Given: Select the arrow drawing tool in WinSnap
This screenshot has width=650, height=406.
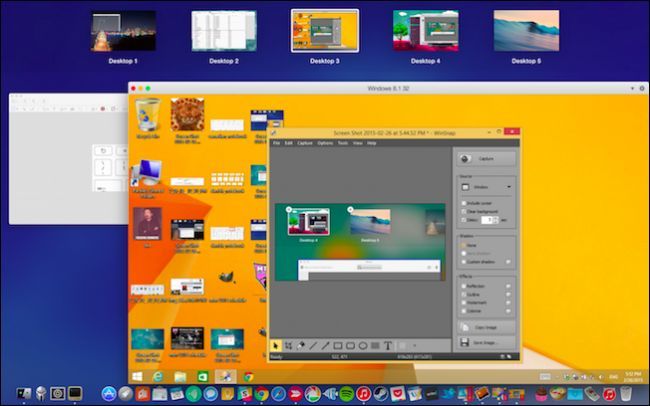Looking at the screenshot, I should pyautogui.click(x=325, y=345).
